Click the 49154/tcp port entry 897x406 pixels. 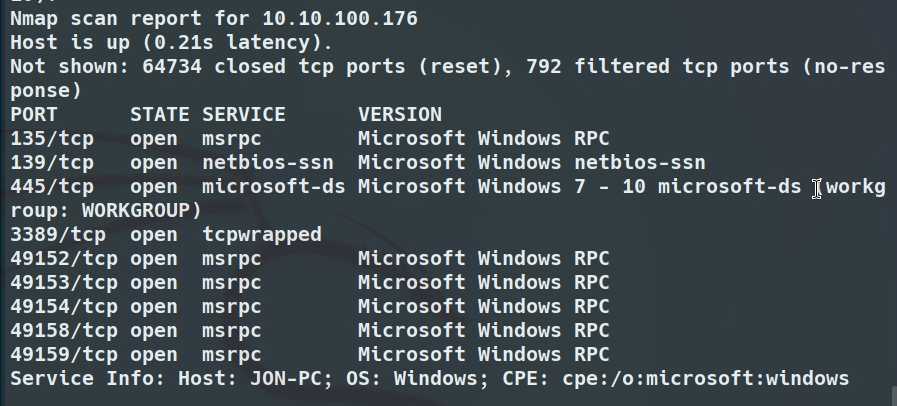click(64, 307)
